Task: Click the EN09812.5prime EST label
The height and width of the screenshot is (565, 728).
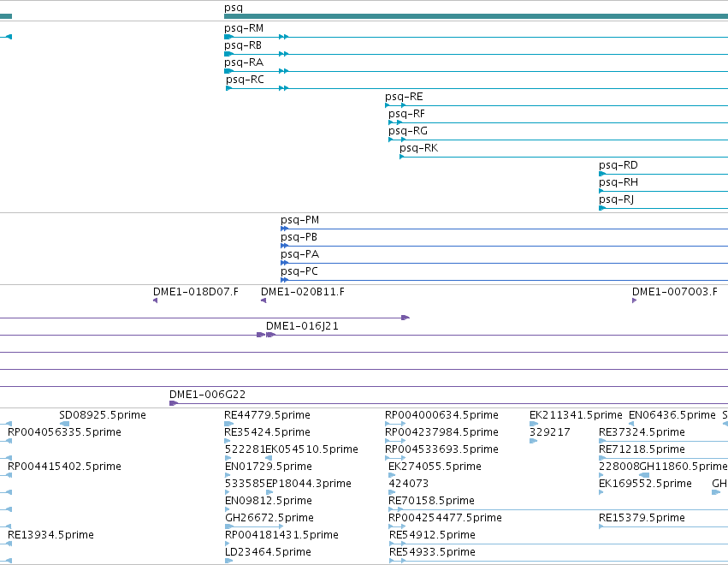Action: [x=269, y=501]
